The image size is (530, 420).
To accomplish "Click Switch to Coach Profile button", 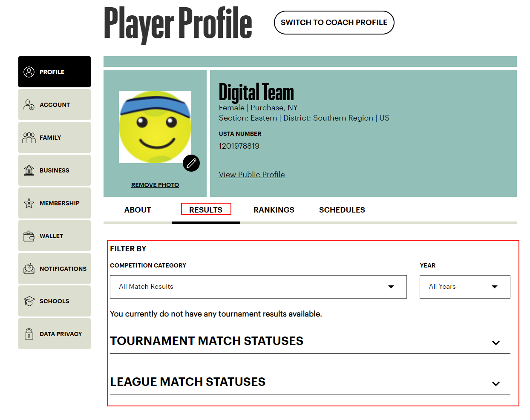I will (334, 23).
